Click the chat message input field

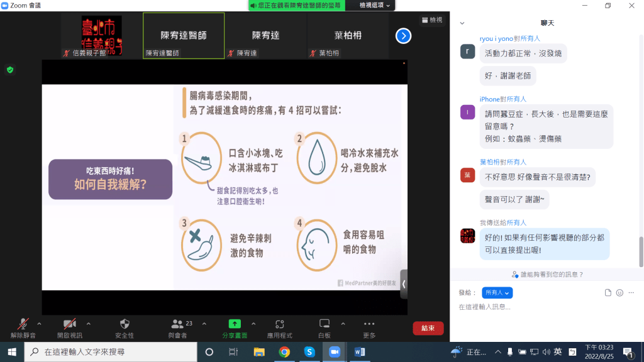(541, 307)
